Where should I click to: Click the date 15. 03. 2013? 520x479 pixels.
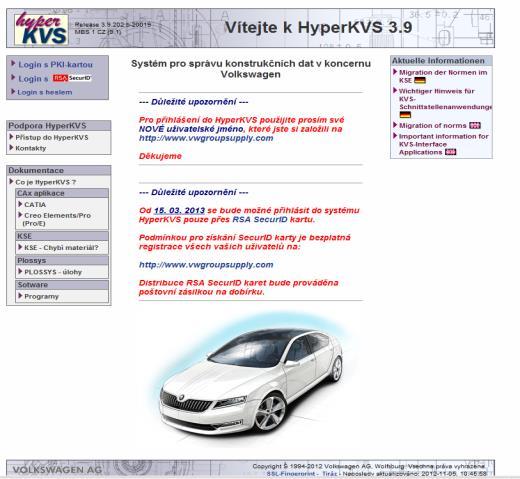tap(179, 211)
